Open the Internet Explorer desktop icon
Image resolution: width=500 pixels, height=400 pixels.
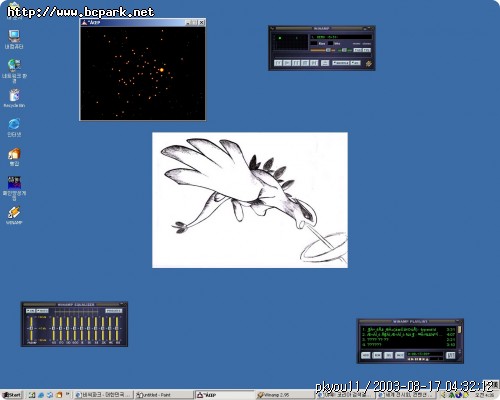click(14, 127)
